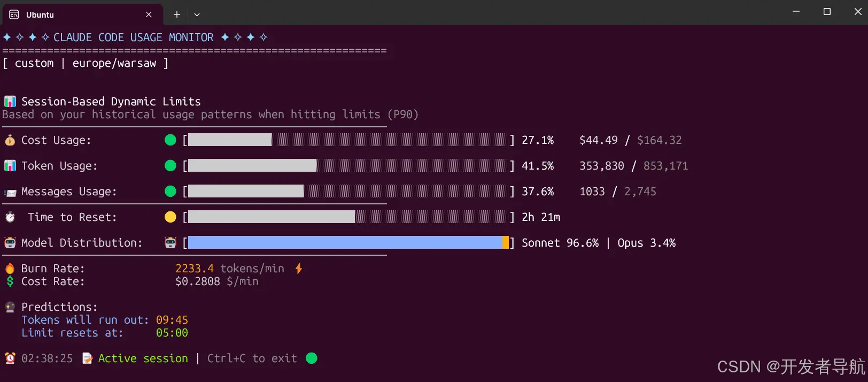The image size is (868, 382).
Task: Click the 41.5% token percentage
Action: coord(538,166)
